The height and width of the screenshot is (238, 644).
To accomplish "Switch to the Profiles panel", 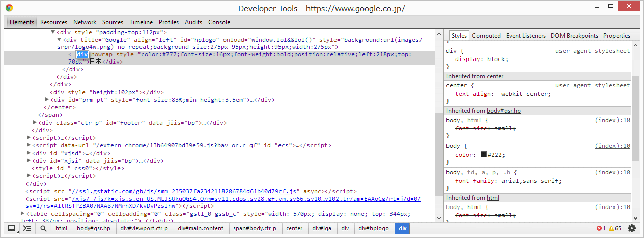I will coord(169,22).
